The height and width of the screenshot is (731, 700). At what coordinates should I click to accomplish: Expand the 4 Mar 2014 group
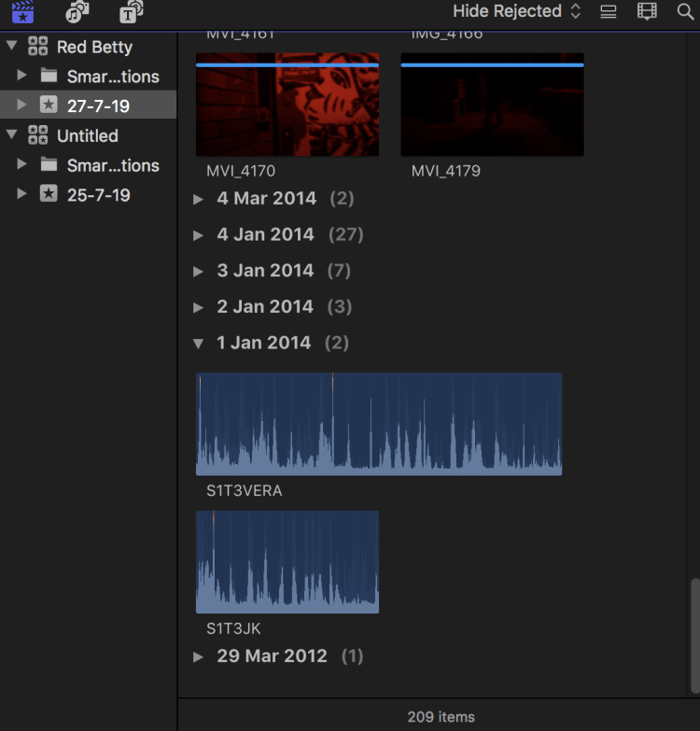198,199
